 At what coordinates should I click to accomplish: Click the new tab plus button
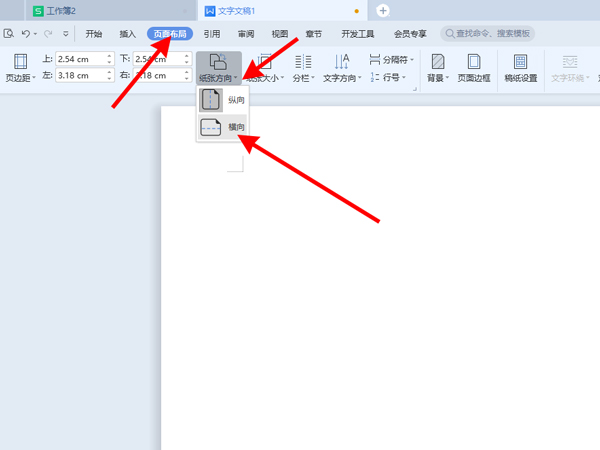pyautogui.click(x=382, y=10)
